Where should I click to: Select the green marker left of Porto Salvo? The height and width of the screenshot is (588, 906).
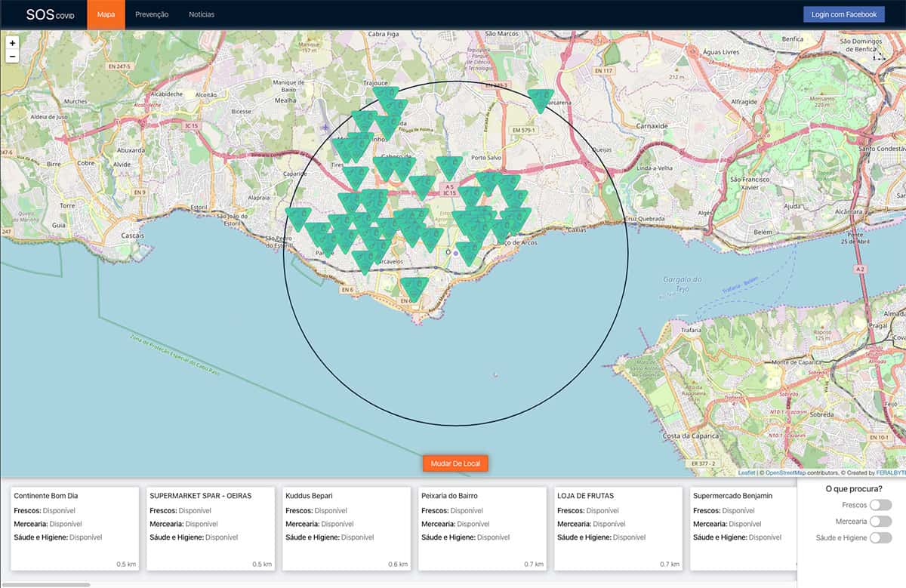tap(449, 165)
